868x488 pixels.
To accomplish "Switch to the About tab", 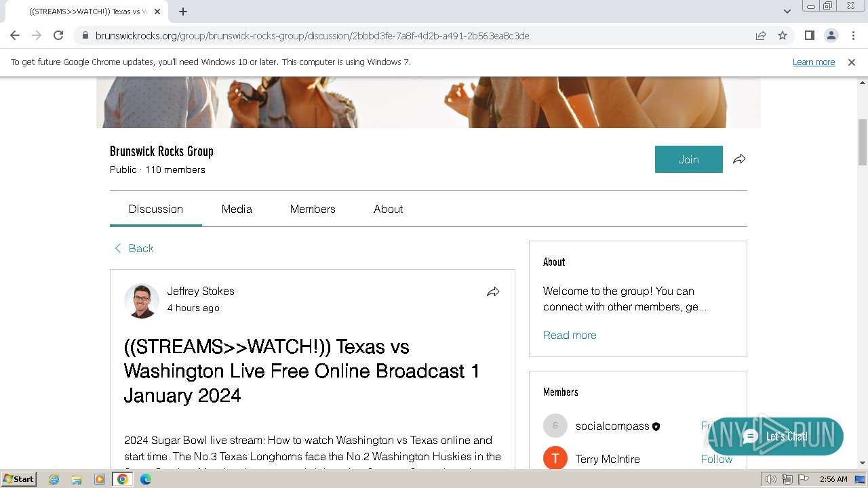I will click(388, 209).
